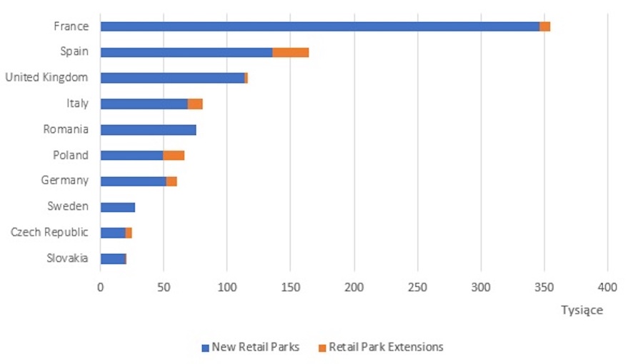Select Sweden's blue bar
The width and height of the screenshot is (643, 364).
click(118, 207)
